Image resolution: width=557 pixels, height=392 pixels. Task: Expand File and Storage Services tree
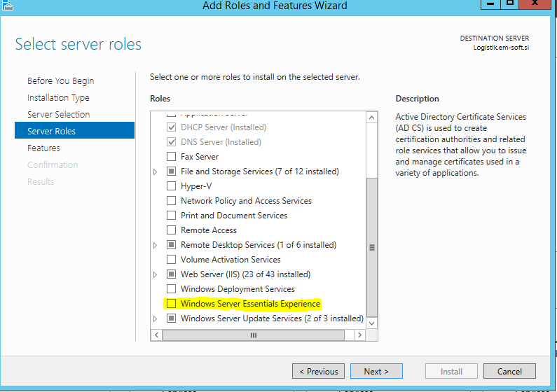click(x=156, y=171)
